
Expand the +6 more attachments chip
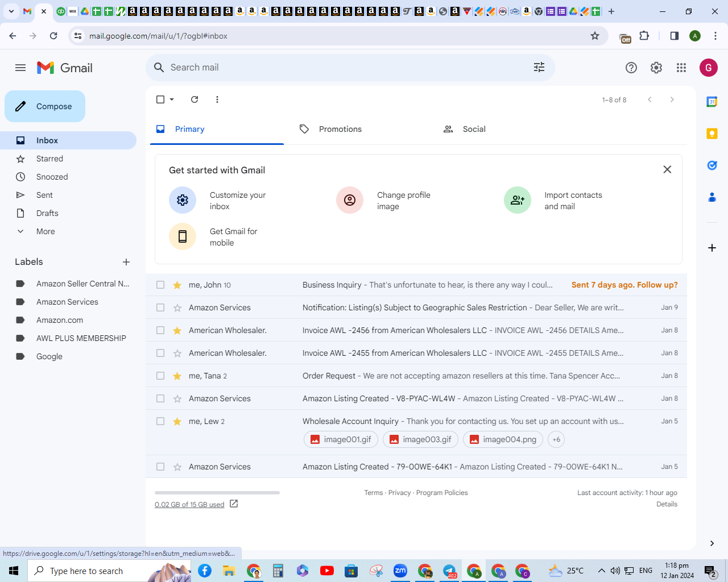coord(556,439)
